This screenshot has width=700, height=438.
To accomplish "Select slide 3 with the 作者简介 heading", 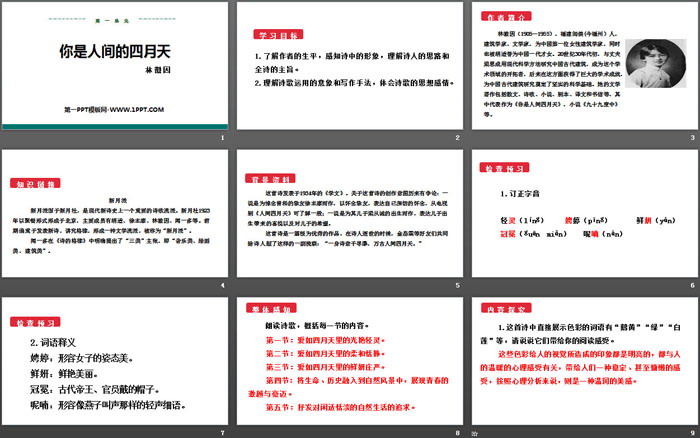I will tap(585, 66).
